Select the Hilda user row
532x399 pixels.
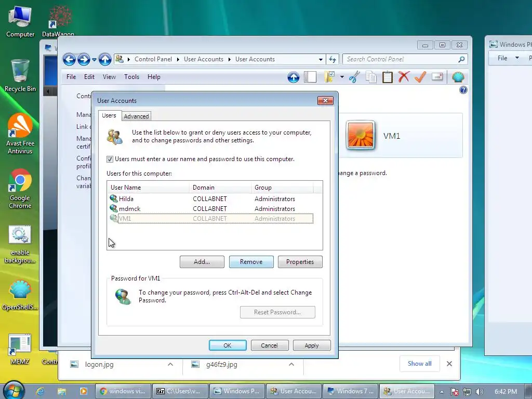click(x=210, y=199)
